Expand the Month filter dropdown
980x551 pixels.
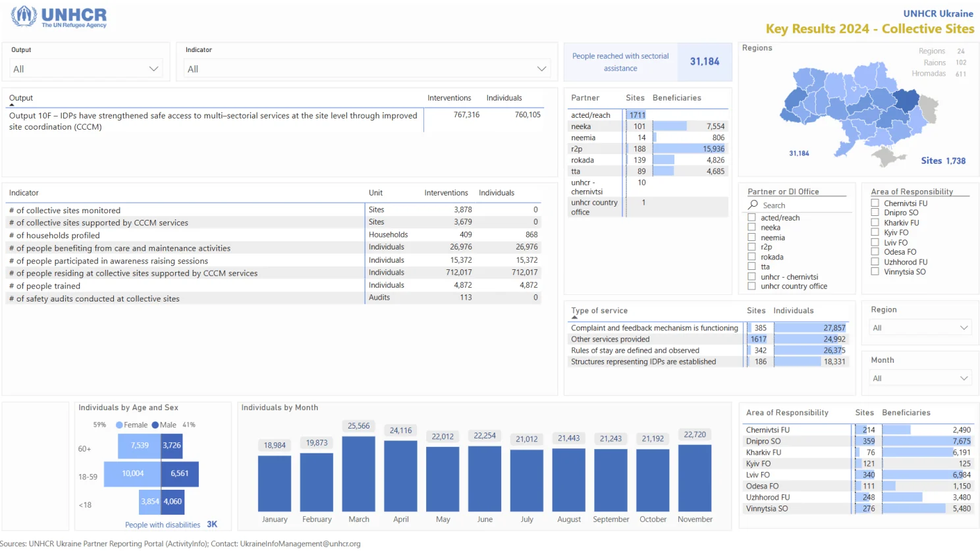point(920,379)
